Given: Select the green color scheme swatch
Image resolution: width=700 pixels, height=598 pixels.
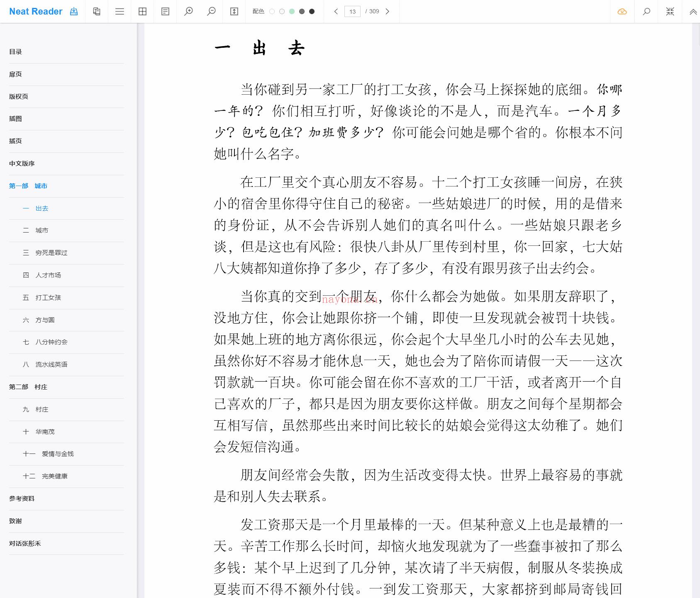Looking at the screenshot, I should click(x=292, y=12).
